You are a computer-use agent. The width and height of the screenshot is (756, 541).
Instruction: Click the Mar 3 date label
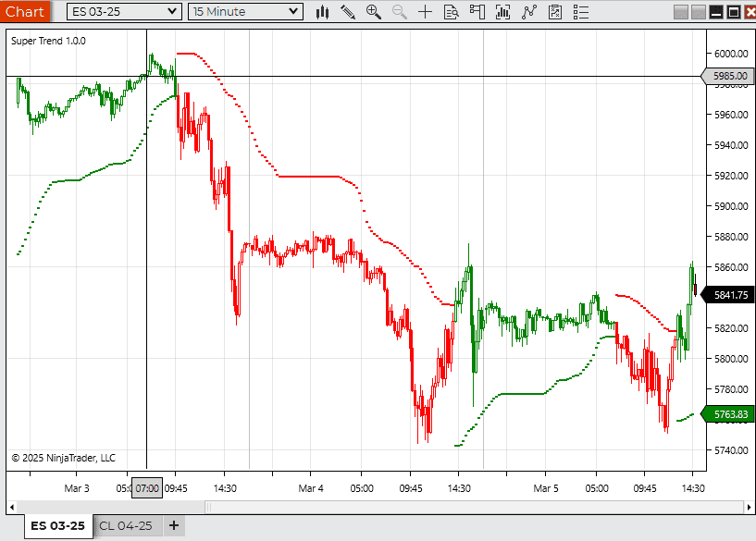(77, 488)
